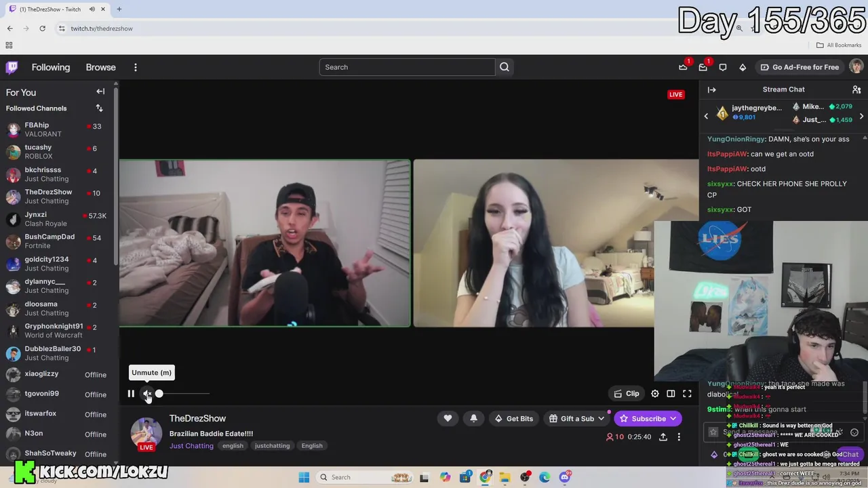Go to the Browse tab
The image size is (868, 488).
(x=100, y=67)
